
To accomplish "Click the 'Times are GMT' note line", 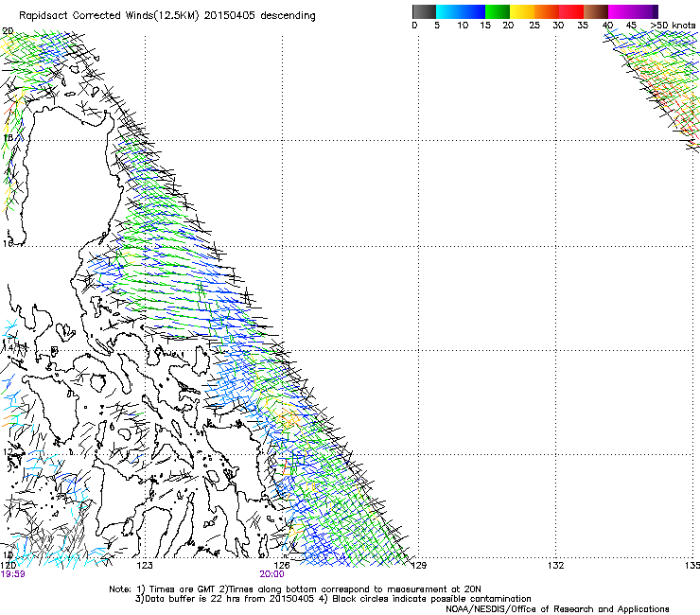I will (295, 589).
